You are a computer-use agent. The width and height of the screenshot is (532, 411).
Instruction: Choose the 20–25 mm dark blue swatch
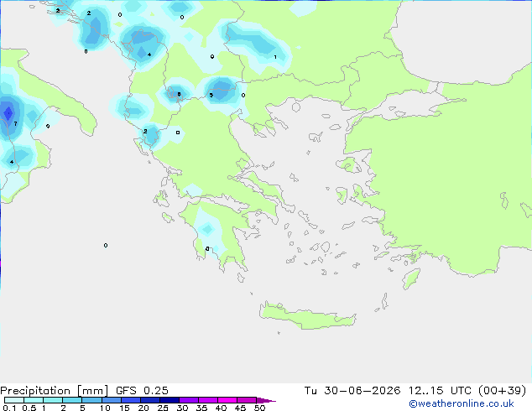[x=150, y=400]
